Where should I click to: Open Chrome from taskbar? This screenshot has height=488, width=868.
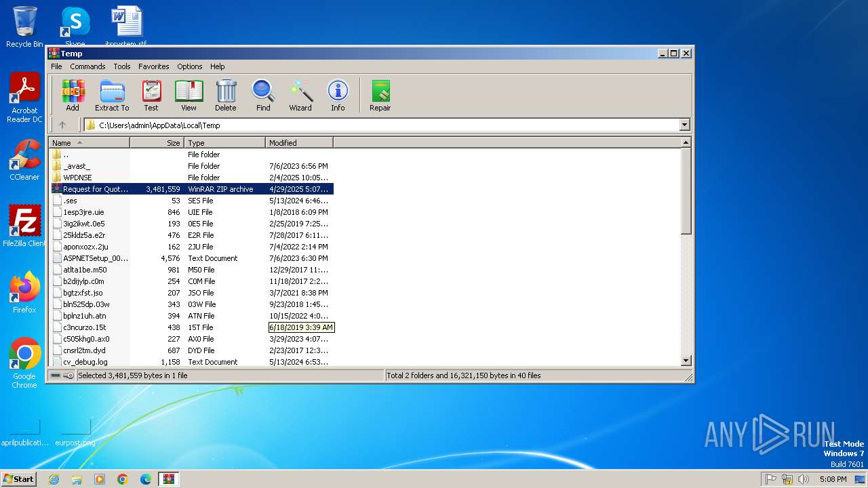(x=123, y=479)
